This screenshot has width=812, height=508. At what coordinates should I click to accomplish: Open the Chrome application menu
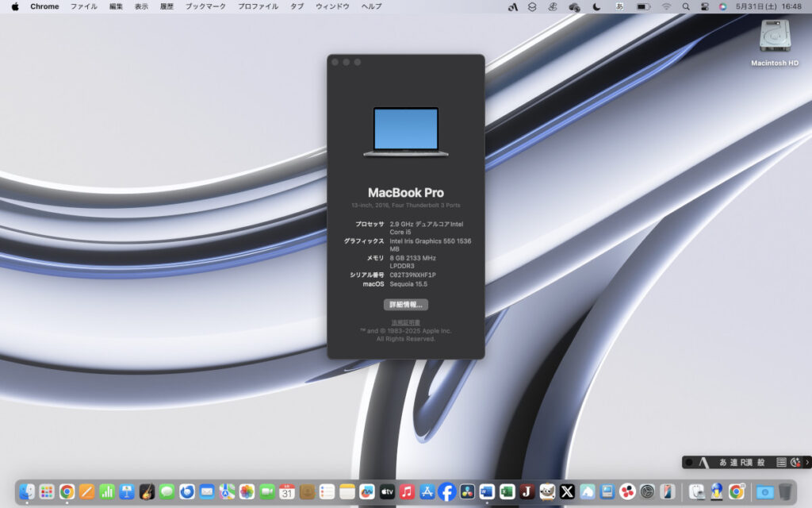point(44,6)
